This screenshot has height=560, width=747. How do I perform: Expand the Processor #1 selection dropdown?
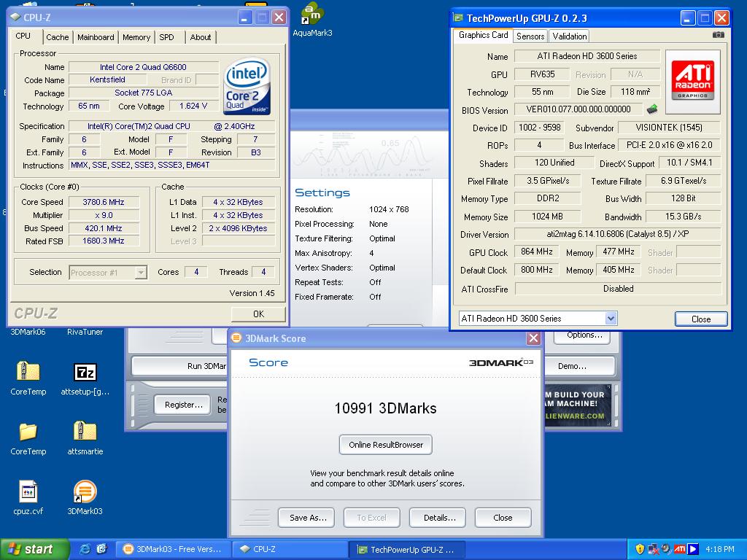(141, 273)
